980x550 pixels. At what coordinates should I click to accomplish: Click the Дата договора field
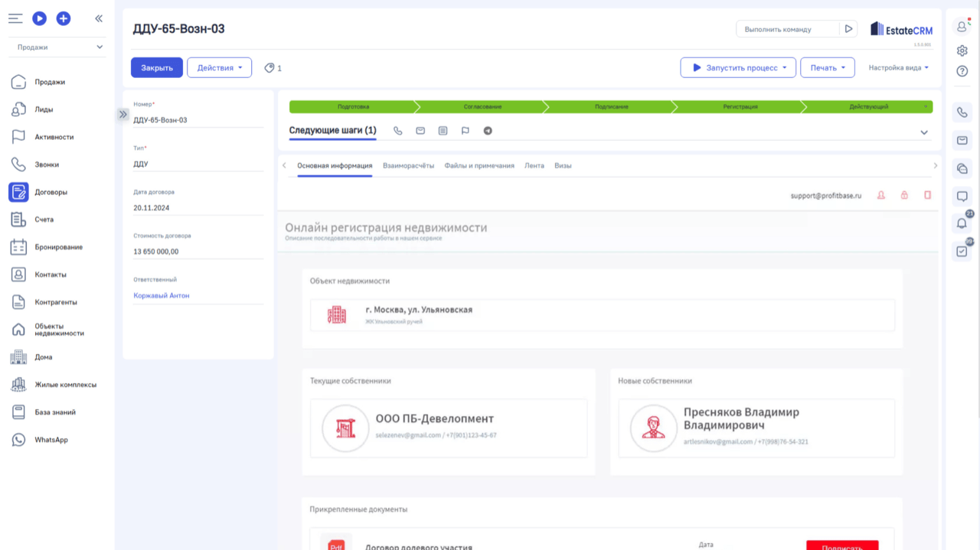coord(198,207)
